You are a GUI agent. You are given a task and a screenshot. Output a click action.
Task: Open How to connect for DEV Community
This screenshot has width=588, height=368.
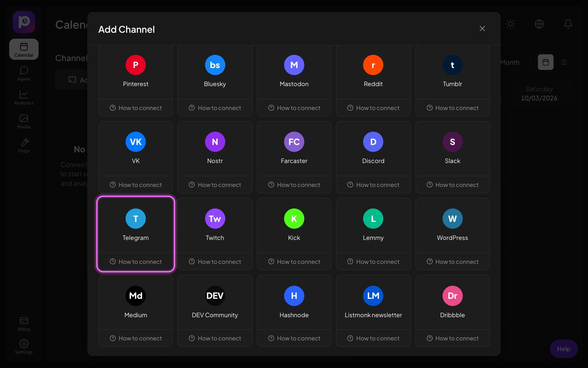(x=215, y=338)
